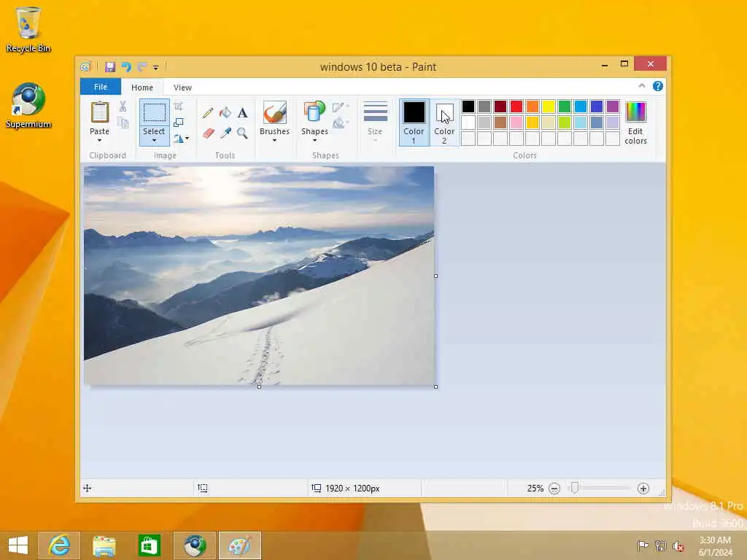Select the Text tool
The height and width of the screenshot is (560, 747).
(242, 113)
